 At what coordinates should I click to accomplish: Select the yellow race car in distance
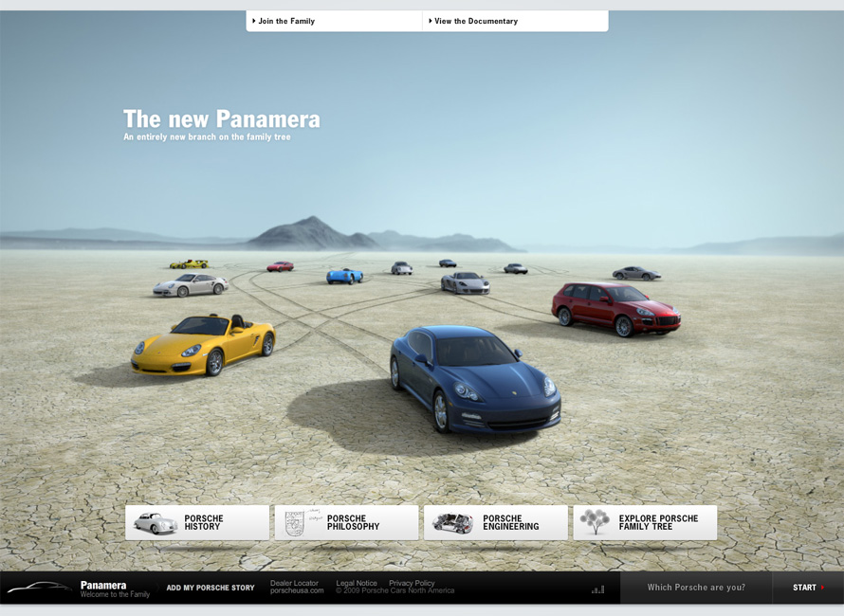(189, 264)
